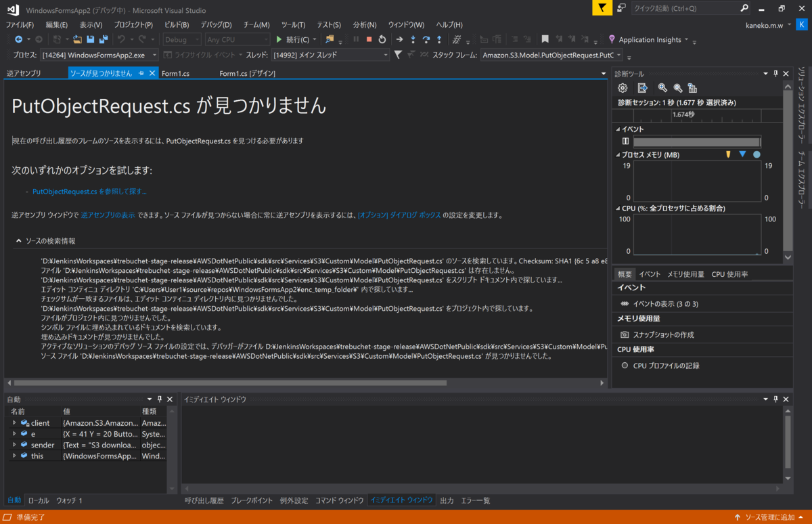The image size is (812, 524).
Task: Toggle auto-hide pin on 自動 panel
Action: click(x=160, y=399)
